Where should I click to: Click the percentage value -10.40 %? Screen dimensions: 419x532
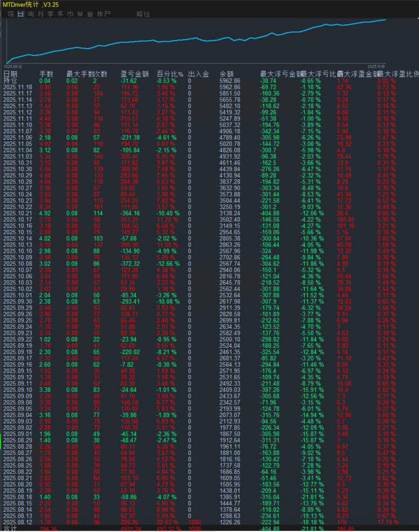pyautogui.click(x=168, y=213)
